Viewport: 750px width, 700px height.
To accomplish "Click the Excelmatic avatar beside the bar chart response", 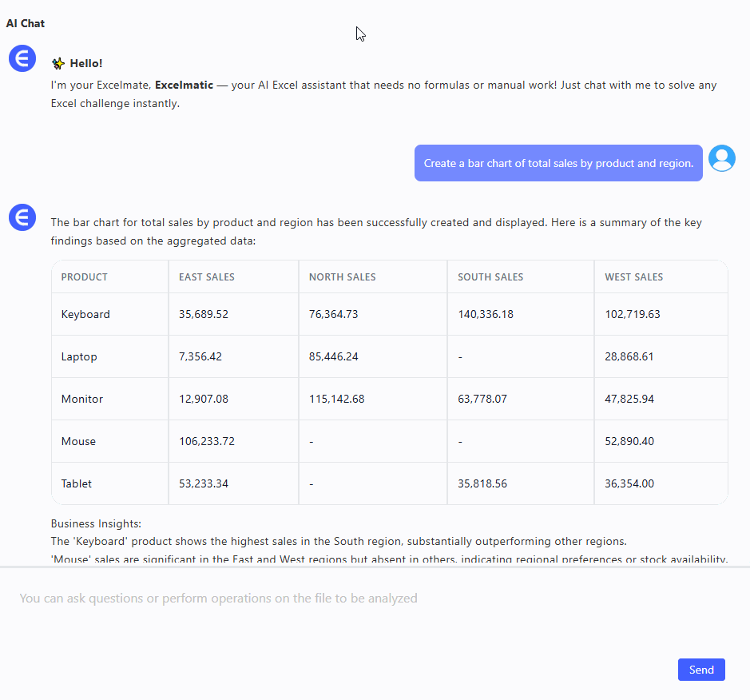I will (22, 217).
